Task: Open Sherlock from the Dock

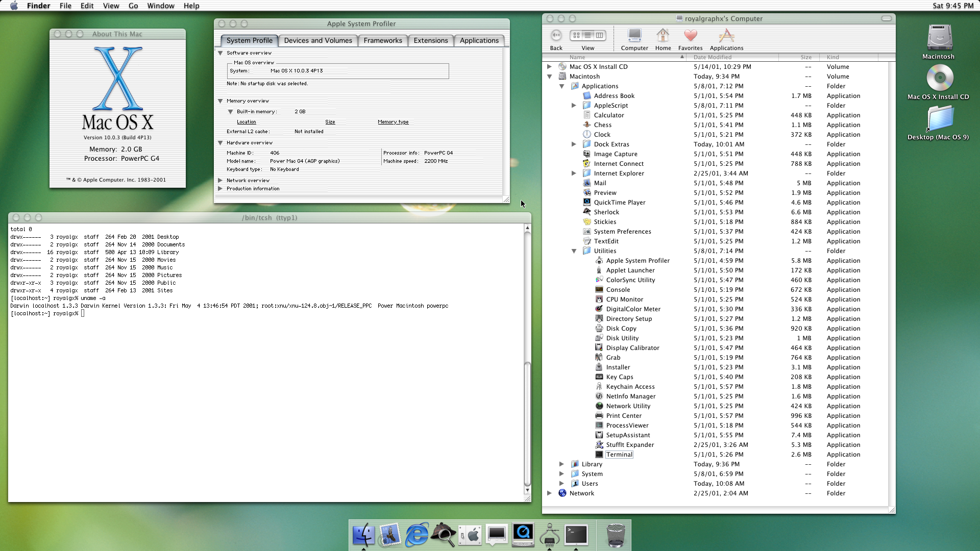Action: (x=443, y=535)
